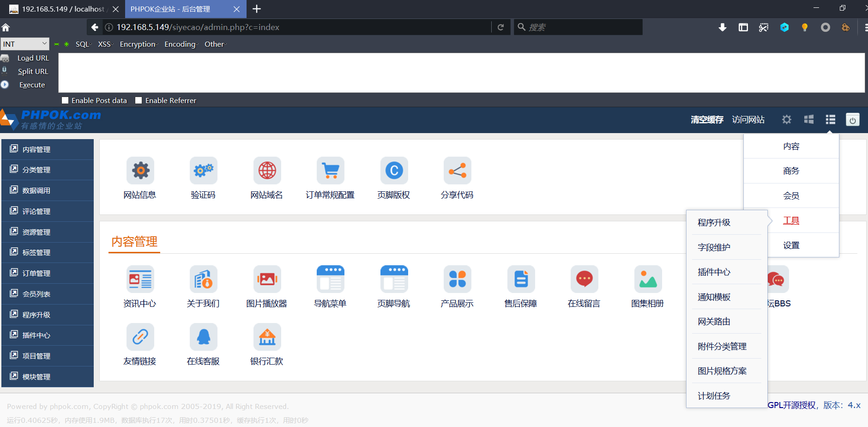Open the 分享代码 share icon
868x427 pixels.
(x=458, y=171)
